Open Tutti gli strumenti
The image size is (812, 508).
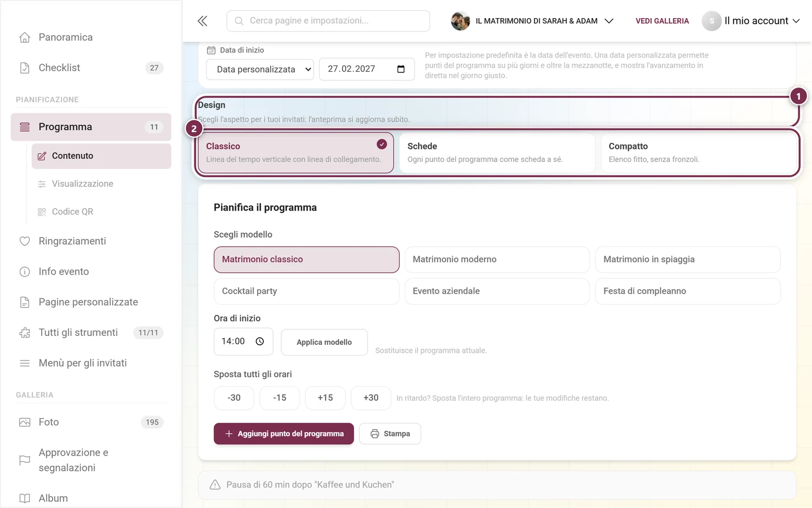click(91, 332)
